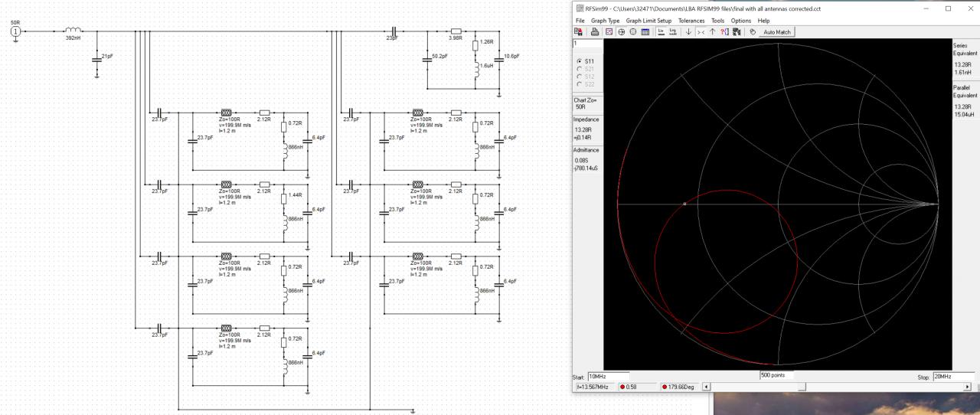Select the polar plot graph icon
Viewport: 980px width, 415px height.
click(633, 31)
